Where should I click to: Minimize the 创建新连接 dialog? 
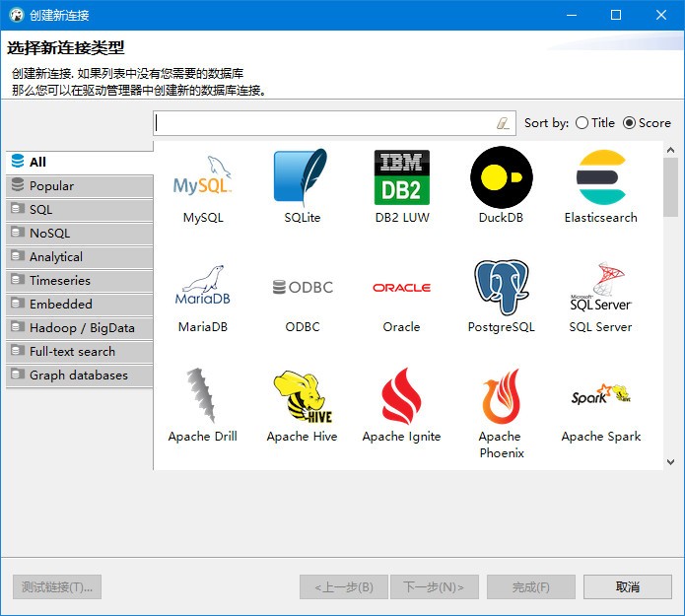point(572,15)
